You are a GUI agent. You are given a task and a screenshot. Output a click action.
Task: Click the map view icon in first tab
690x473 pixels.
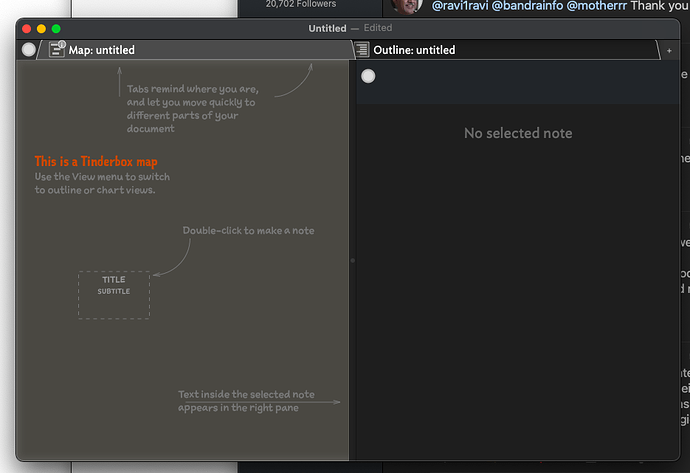point(57,49)
